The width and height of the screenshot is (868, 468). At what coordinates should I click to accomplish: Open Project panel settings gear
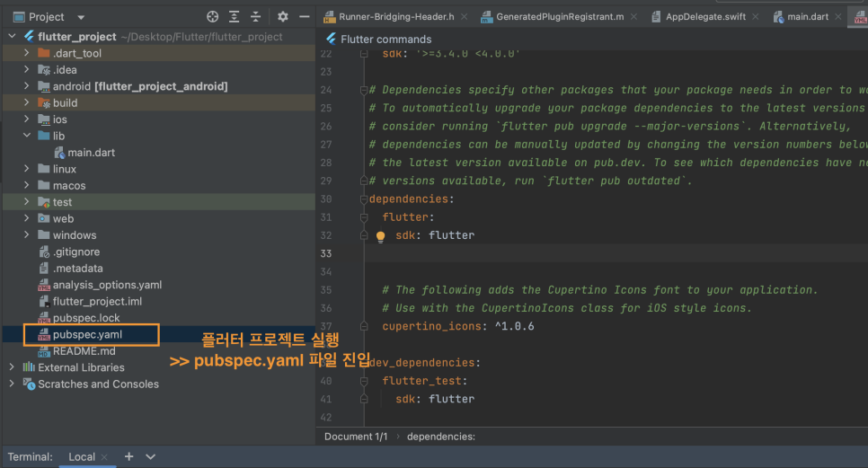[x=283, y=16]
